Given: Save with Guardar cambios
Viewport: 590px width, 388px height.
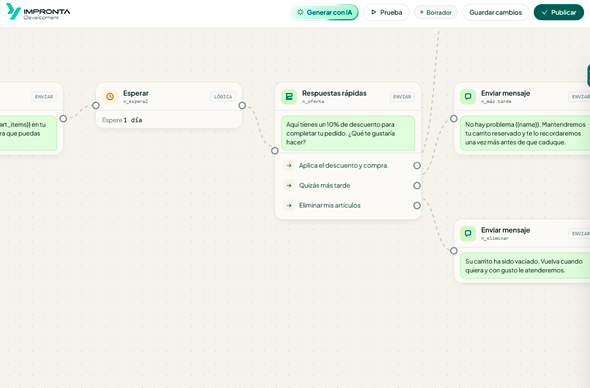Looking at the screenshot, I should coord(495,12).
